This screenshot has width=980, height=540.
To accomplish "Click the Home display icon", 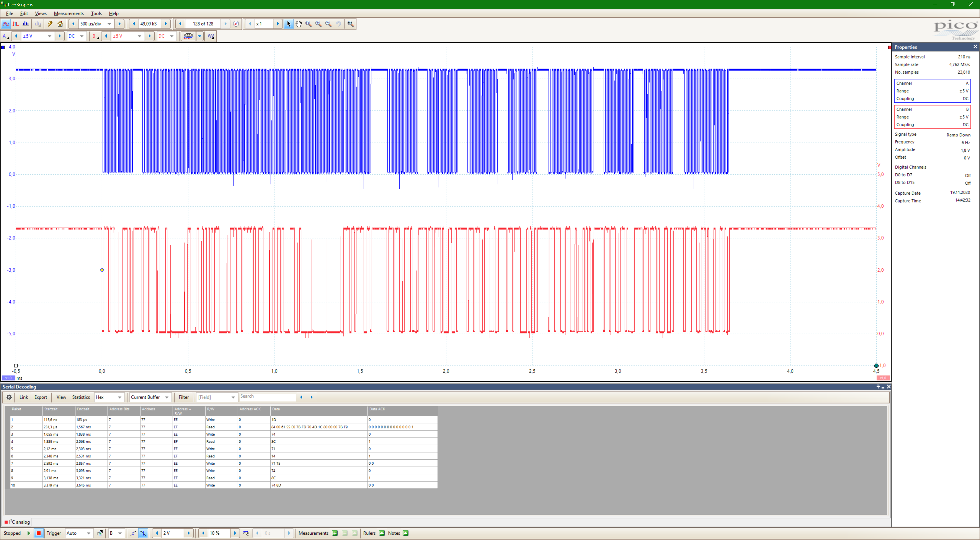I will coord(60,23).
